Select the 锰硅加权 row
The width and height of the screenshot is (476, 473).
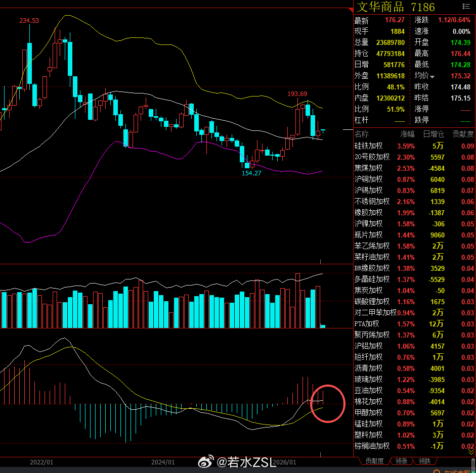[x=414, y=424]
